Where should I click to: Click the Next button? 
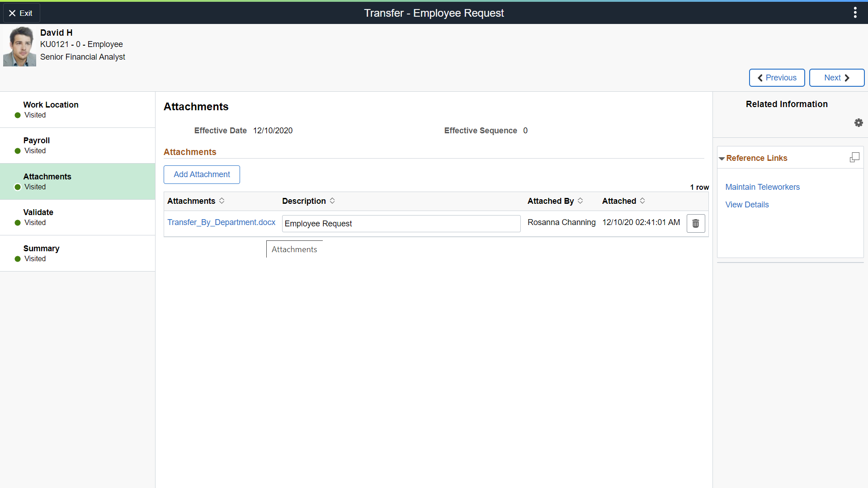(836, 78)
